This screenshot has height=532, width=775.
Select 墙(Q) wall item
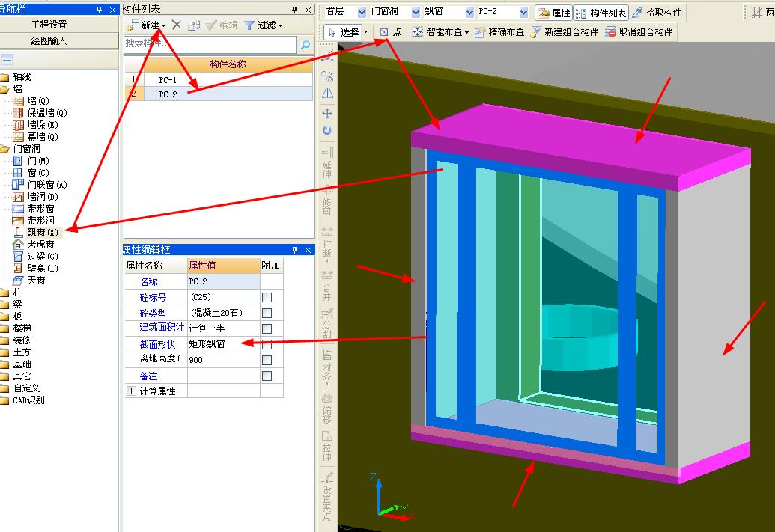[x=31, y=101]
